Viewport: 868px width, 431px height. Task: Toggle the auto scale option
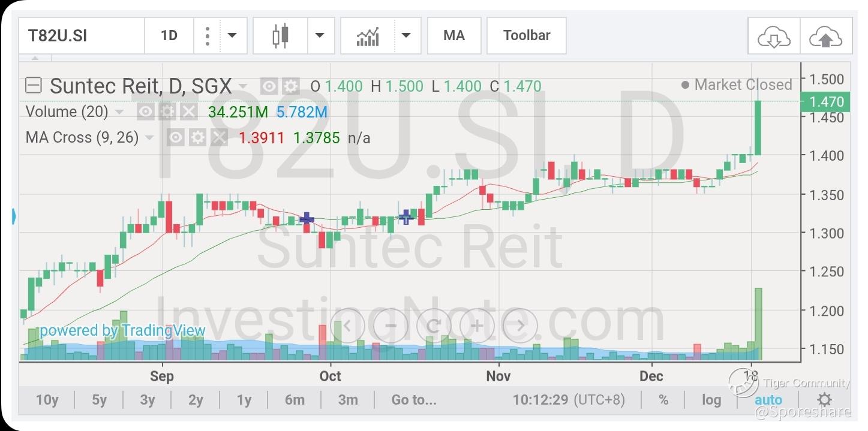coord(768,400)
